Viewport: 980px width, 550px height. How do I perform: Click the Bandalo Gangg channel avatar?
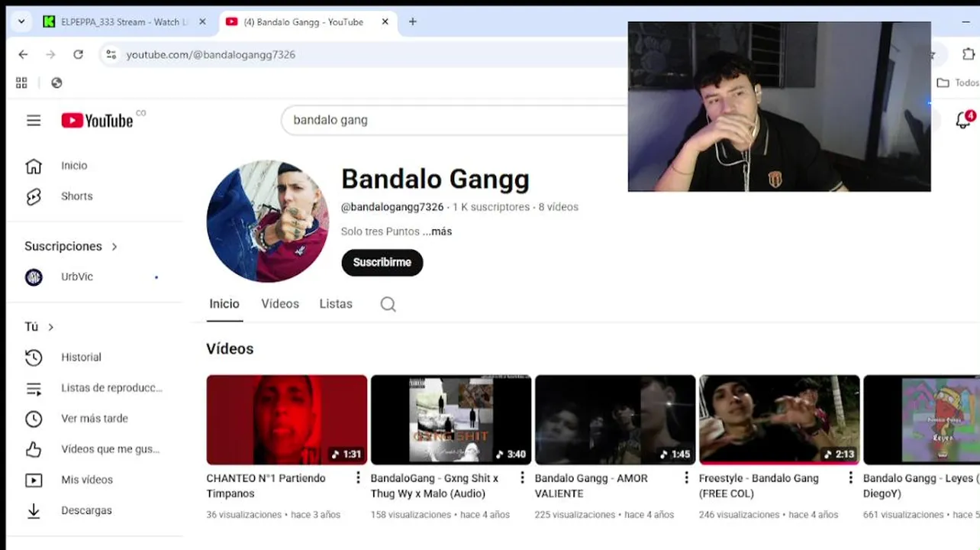267,222
